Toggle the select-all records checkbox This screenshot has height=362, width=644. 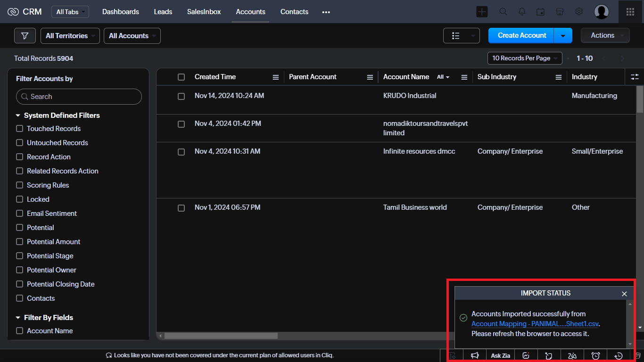(181, 77)
